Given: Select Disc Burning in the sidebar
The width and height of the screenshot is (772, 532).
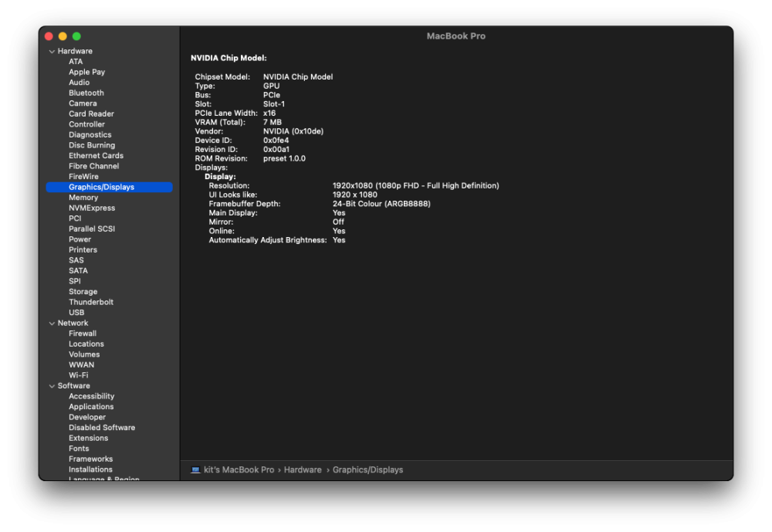Looking at the screenshot, I should (x=92, y=145).
